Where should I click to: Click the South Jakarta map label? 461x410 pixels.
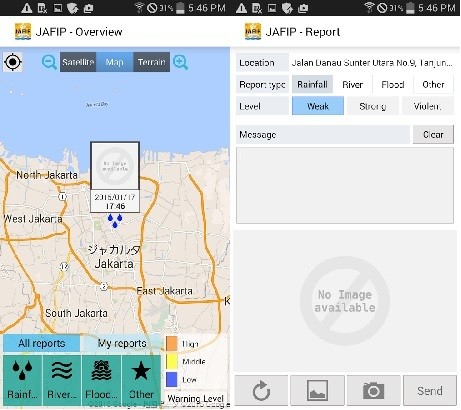pyautogui.click(x=76, y=313)
